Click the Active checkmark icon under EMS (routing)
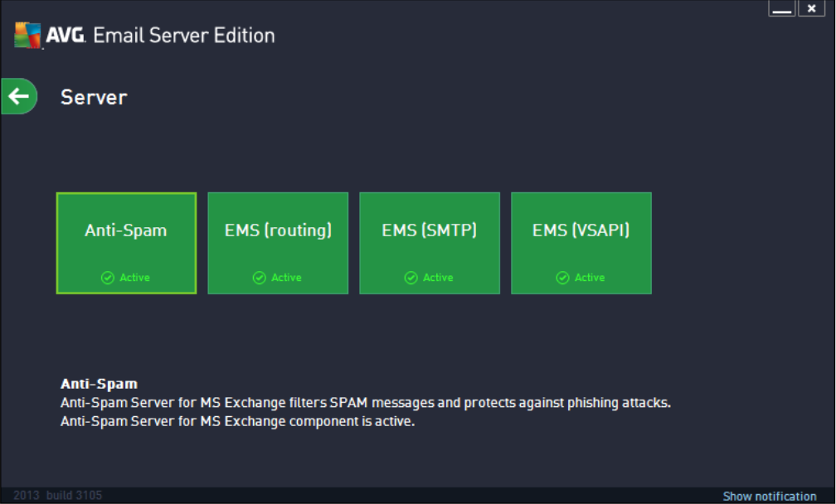This screenshot has height=504, width=836. [x=259, y=278]
